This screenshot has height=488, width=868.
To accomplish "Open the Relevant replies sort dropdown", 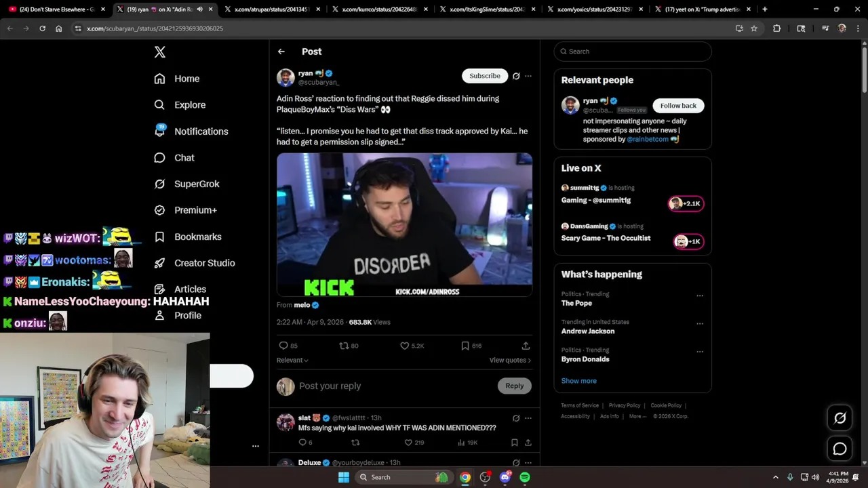I will (x=292, y=360).
